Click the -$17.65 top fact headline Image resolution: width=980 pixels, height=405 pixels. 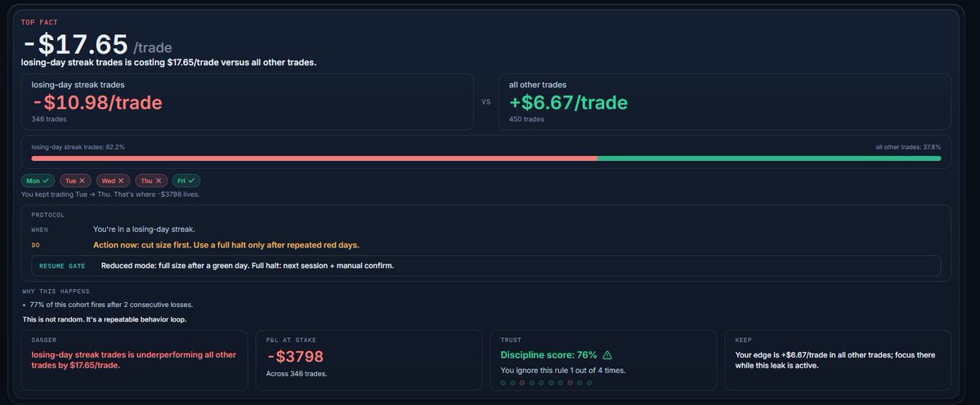pyautogui.click(x=76, y=45)
